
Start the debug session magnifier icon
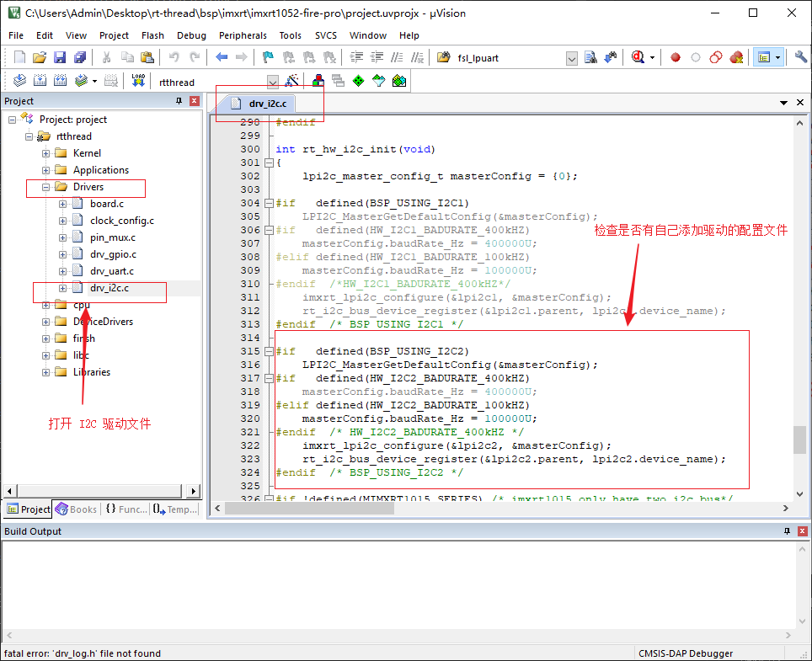[638, 57]
